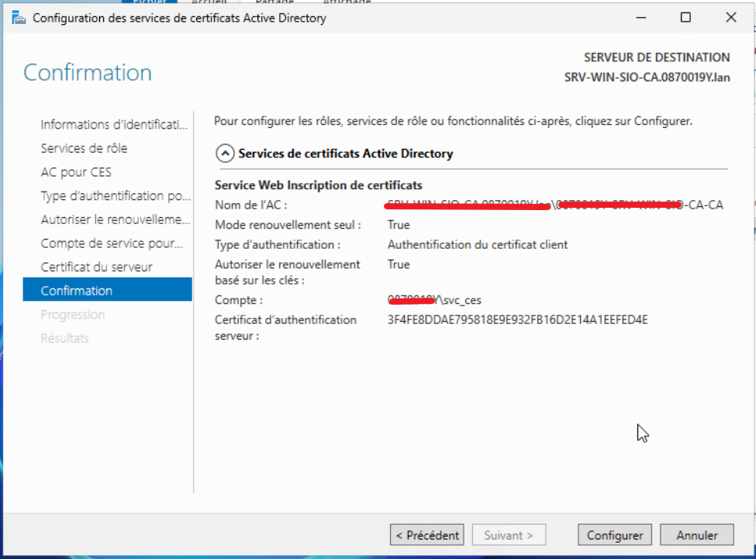Collapse the Services de certificats Active Directory section
This screenshot has height=559, width=756.
tap(224, 154)
